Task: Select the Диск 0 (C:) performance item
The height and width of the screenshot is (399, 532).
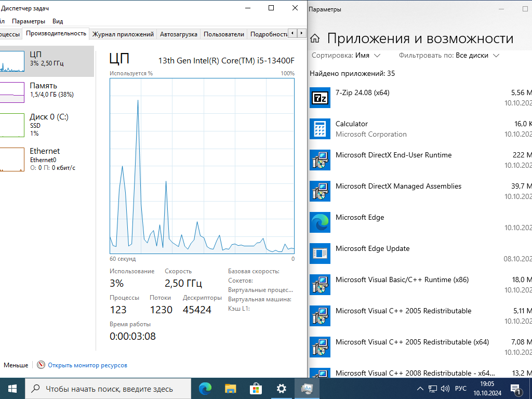Action: click(47, 125)
